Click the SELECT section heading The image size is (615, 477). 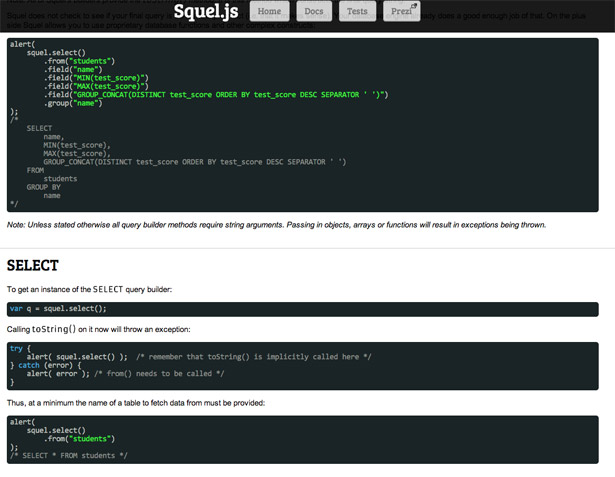[33, 266]
